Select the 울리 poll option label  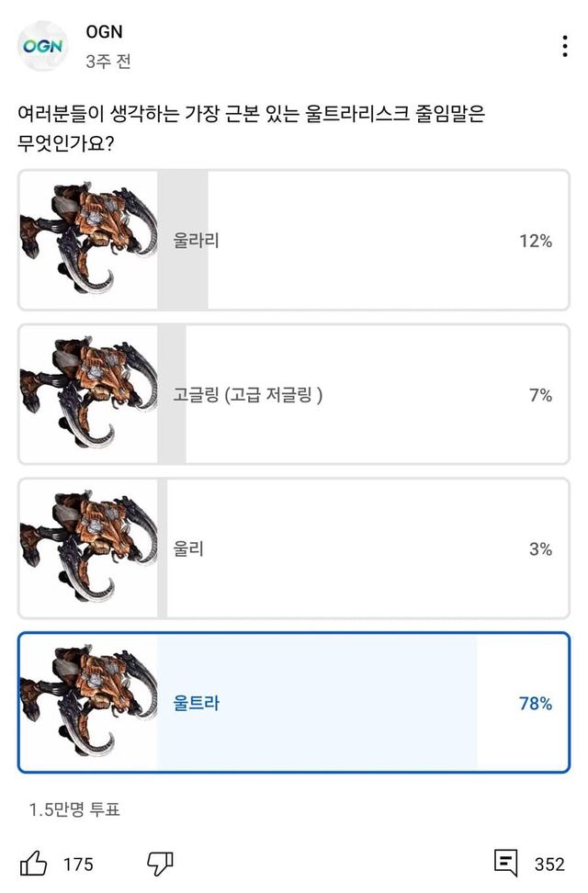pos(188,549)
